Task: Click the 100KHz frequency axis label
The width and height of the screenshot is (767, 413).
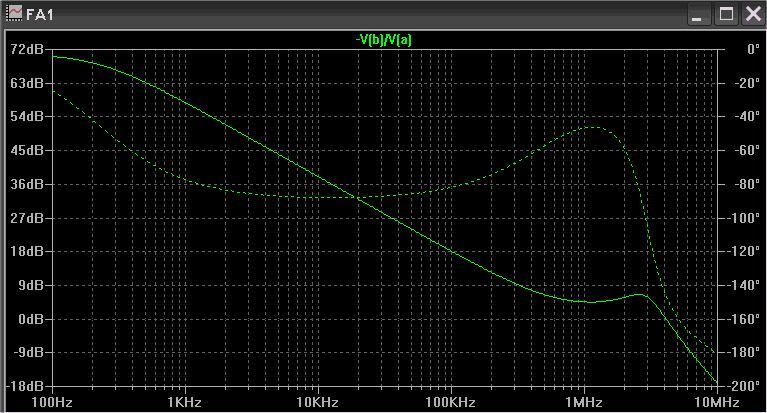Action: coord(451,403)
